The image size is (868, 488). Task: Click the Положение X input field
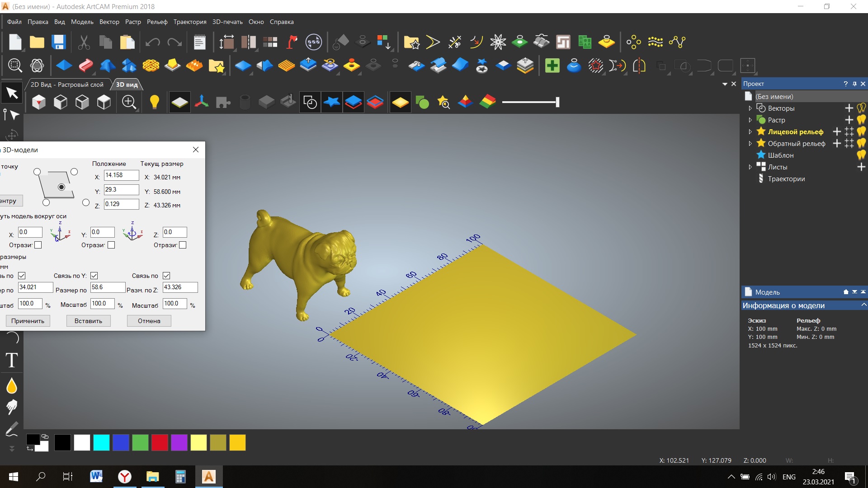point(121,175)
